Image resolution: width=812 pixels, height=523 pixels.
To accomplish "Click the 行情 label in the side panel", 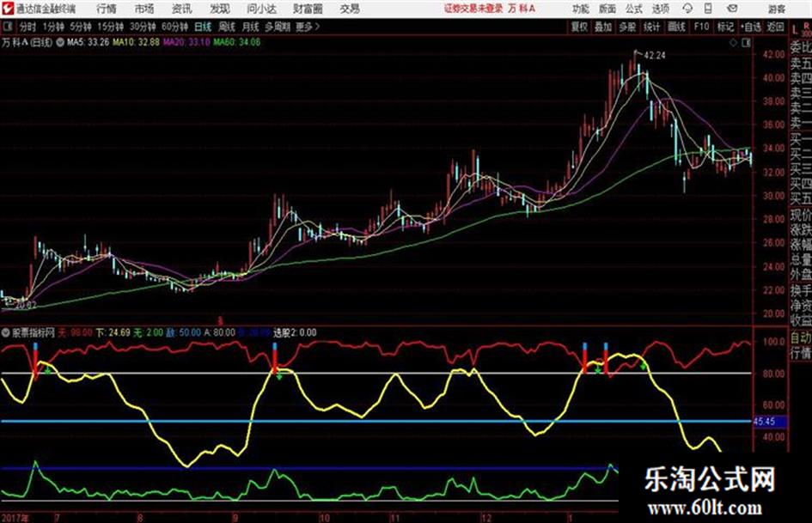I will [801, 353].
